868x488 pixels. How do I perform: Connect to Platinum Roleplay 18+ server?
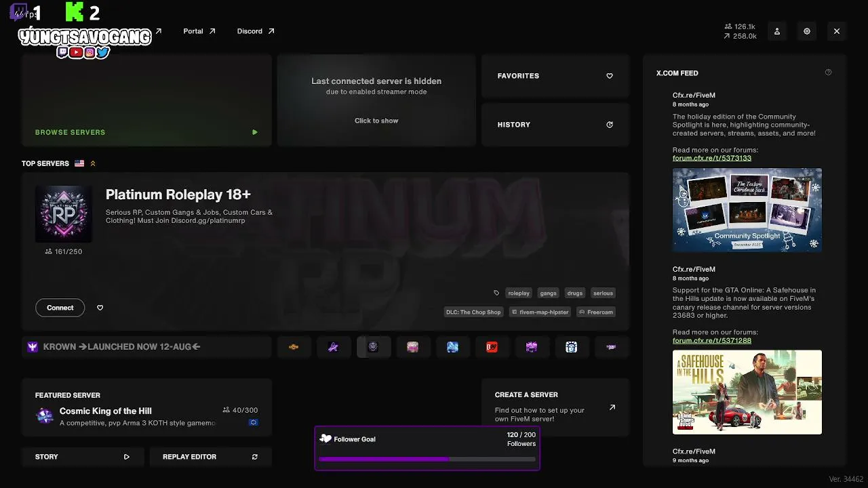(60, 308)
